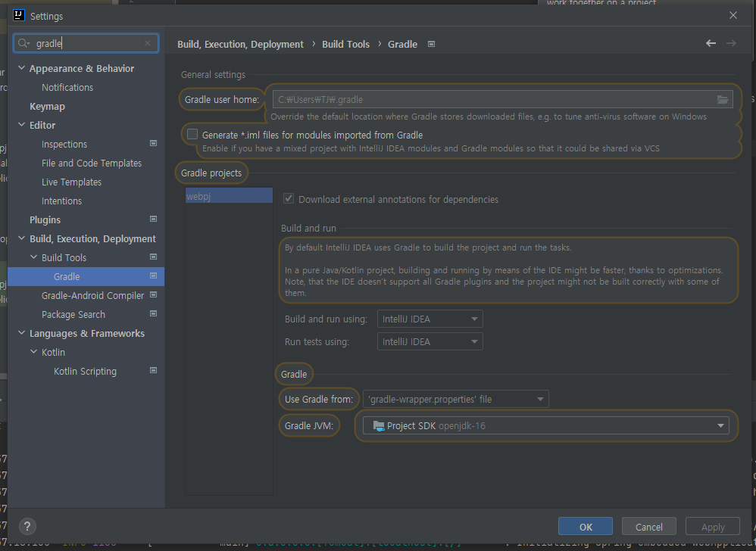Select File and Code Templates
This screenshot has width=756, height=551.
pos(92,163)
